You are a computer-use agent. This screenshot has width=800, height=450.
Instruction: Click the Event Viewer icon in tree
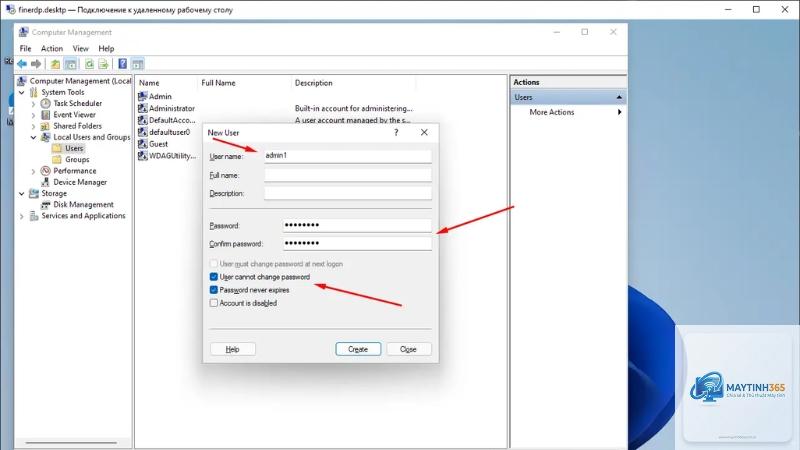(45, 114)
